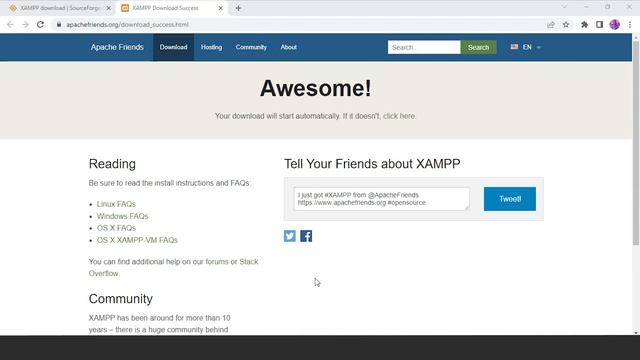Viewport: 640px width, 360px height.
Task: Open the OS X XAMPP-VM FAQs link
Action: pyautogui.click(x=137, y=240)
